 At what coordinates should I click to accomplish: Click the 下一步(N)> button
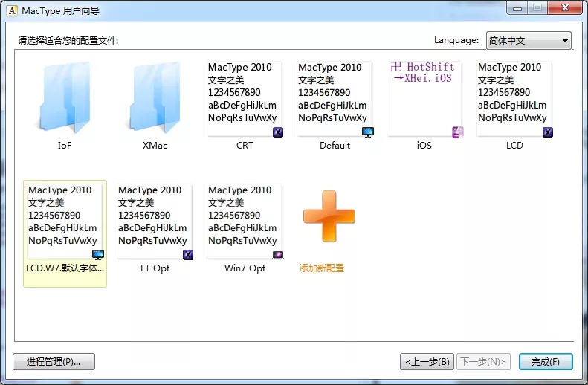pos(483,362)
